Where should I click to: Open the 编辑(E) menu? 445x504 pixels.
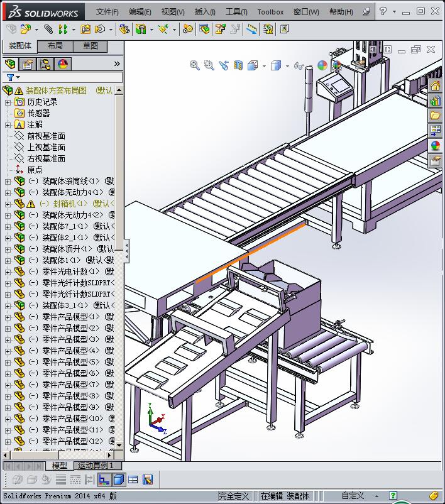(x=140, y=12)
